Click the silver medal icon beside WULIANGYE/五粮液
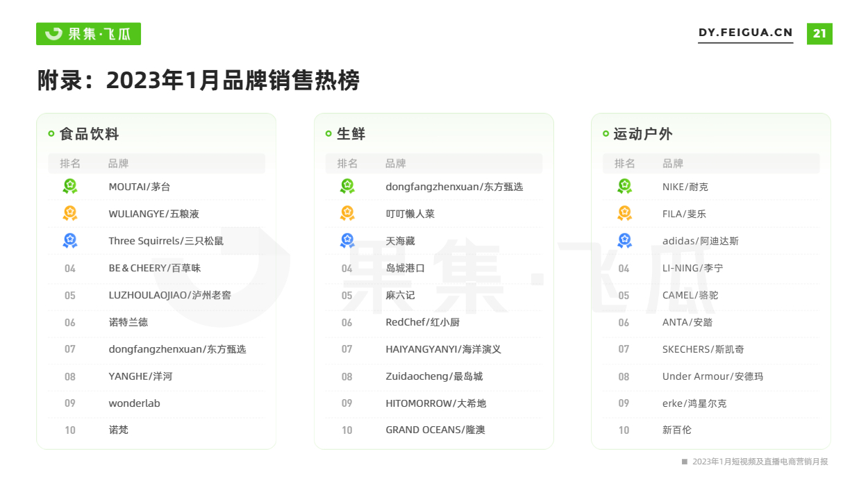 pos(70,213)
